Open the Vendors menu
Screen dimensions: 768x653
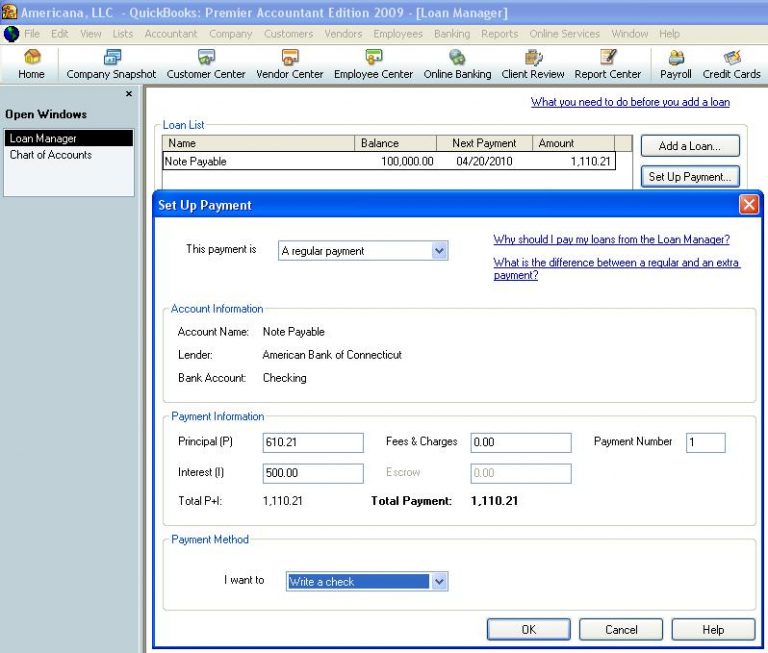tap(343, 34)
